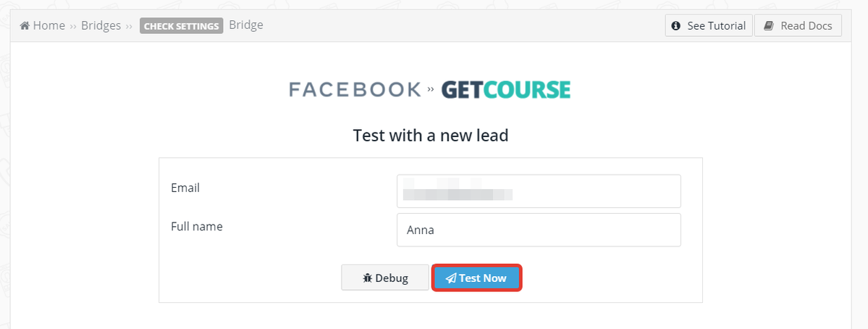868x329 pixels.
Task: Click the info circle icon beside See Tutorial
Action: (x=675, y=26)
